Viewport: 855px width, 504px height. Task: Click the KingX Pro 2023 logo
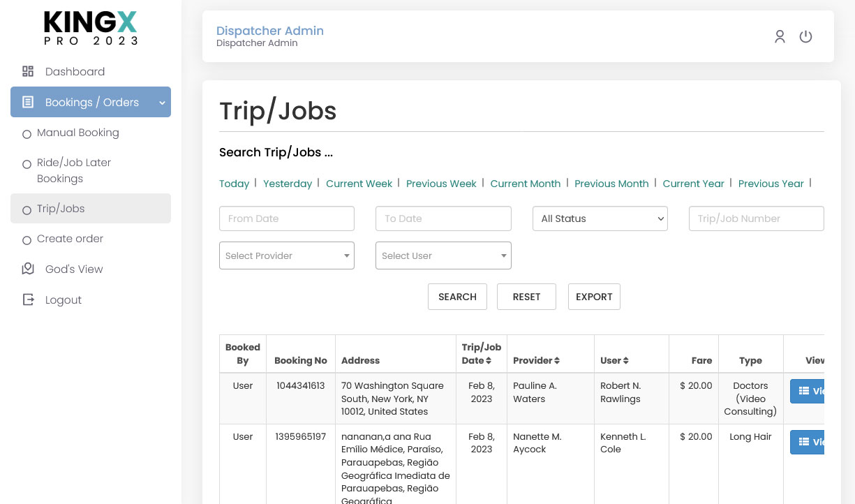[91, 29]
